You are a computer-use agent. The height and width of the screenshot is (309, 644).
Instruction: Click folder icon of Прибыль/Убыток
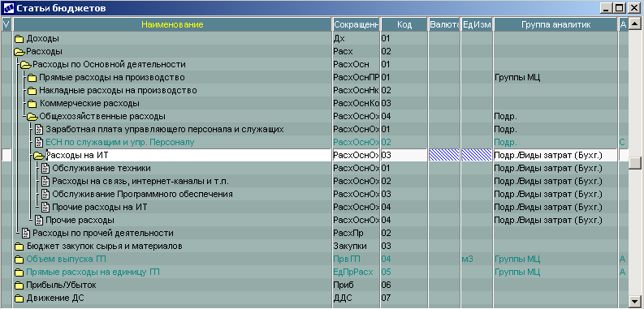(19, 285)
